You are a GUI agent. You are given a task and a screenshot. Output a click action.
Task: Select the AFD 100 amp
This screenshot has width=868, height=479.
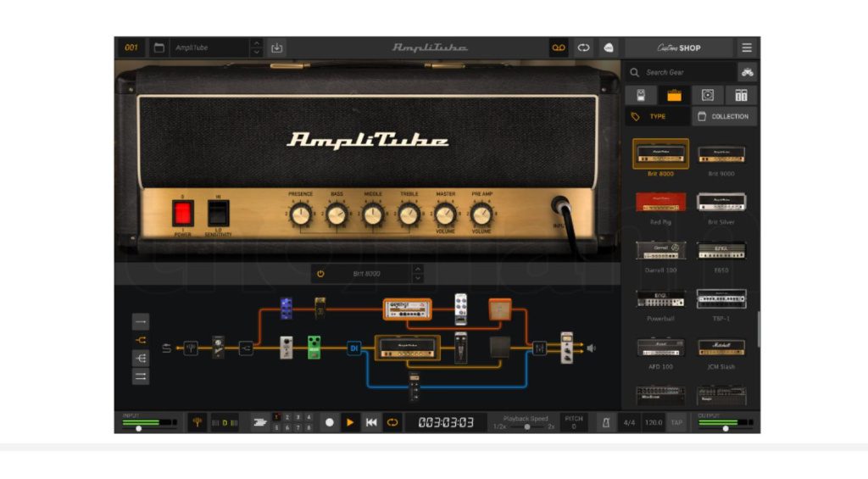point(660,348)
